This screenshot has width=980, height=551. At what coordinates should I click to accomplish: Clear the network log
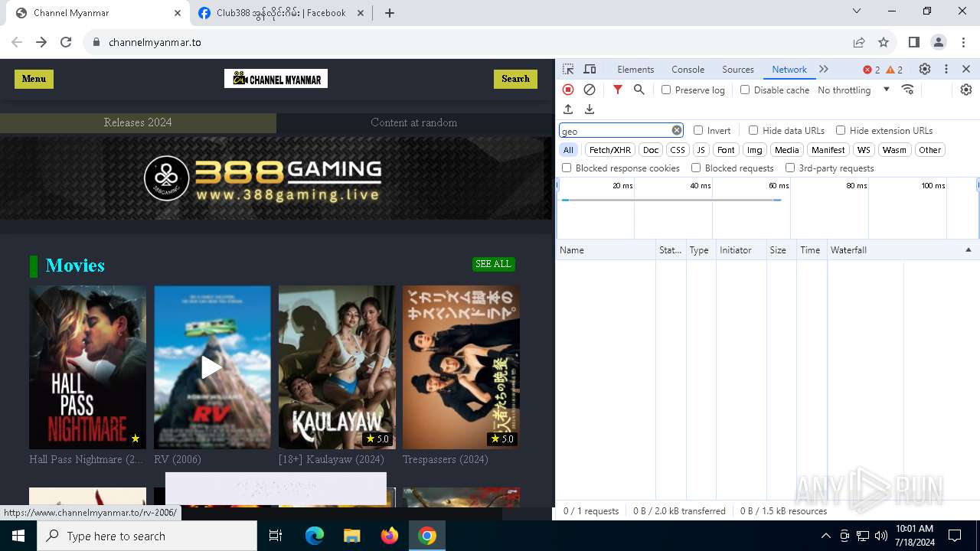[x=590, y=90]
